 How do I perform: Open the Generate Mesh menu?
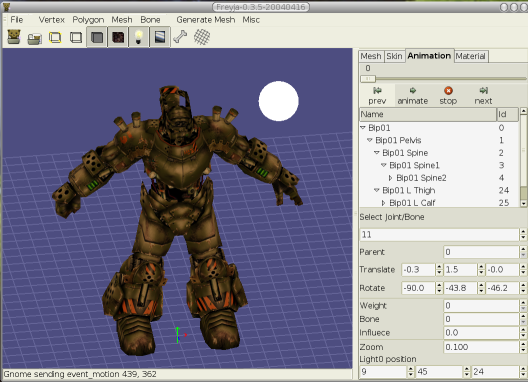pos(206,20)
